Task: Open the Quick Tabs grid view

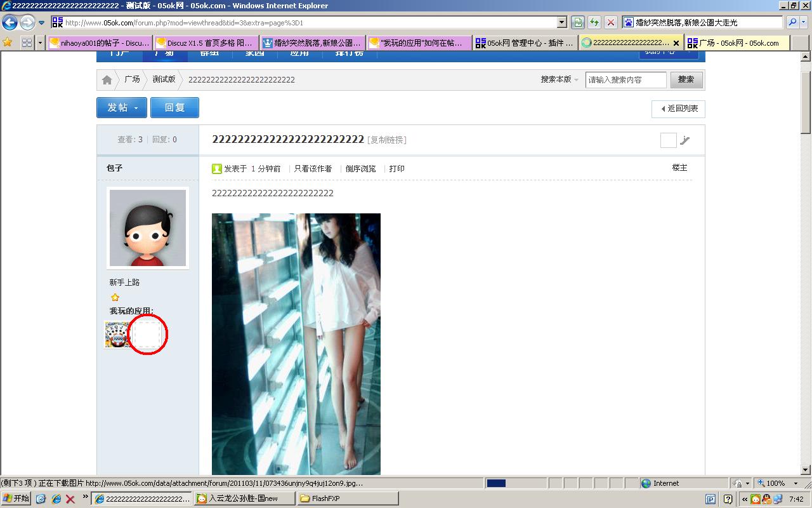Action: [x=27, y=43]
